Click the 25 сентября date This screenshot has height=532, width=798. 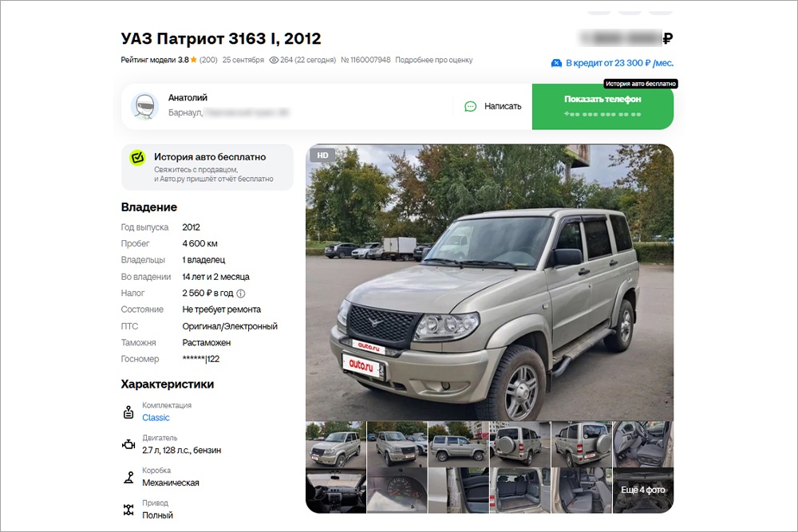(243, 60)
